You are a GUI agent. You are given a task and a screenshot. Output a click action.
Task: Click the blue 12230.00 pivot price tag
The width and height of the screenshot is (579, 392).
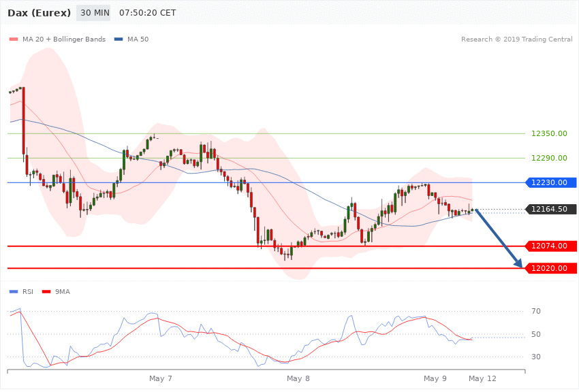pos(551,182)
